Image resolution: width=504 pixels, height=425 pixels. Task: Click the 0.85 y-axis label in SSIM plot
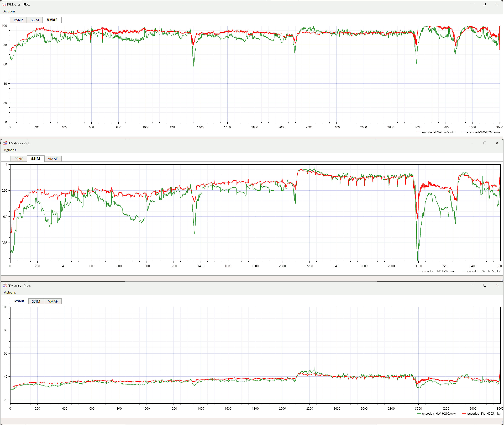coord(4,243)
